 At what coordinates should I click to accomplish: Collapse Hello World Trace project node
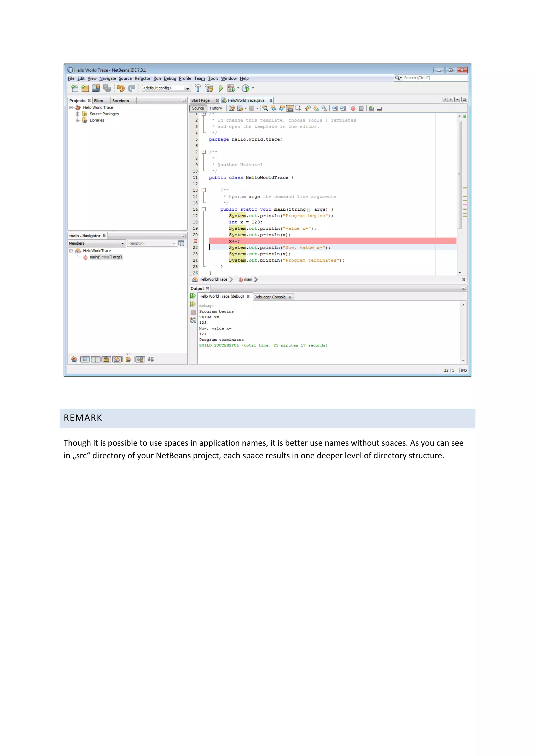71,108
